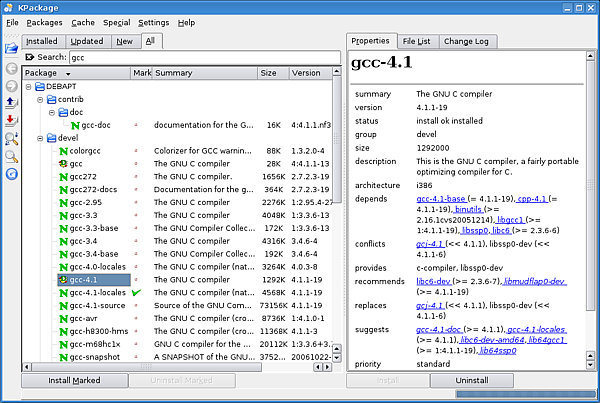Click the clear search icon beside Search
The image size is (600, 403).
pyautogui.click(x=29, y=58)
